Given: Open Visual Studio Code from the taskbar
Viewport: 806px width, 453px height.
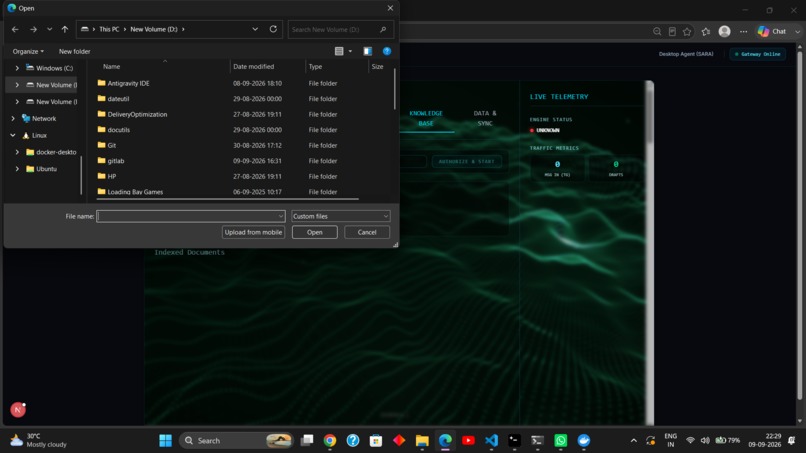Looking at the screenshot, I should 491,441.
